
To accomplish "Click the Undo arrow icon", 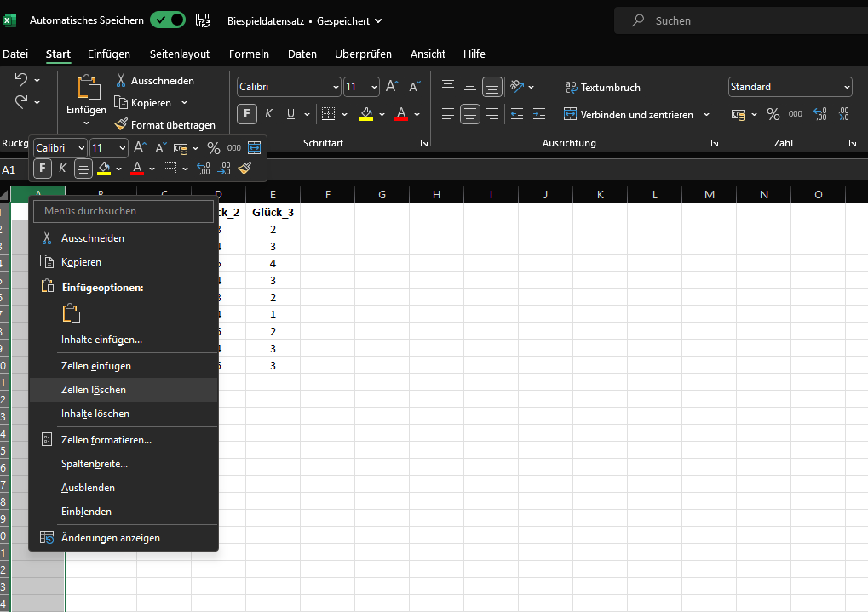I will [x=21, y=80].
